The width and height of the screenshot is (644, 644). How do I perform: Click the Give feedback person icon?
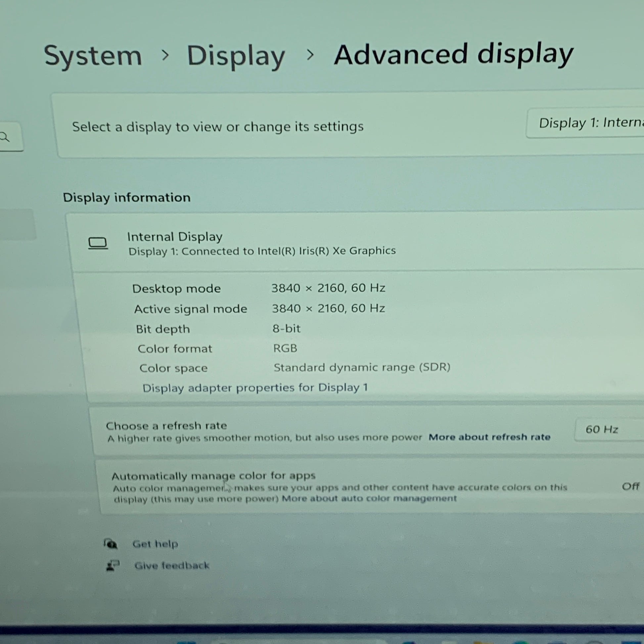pos(113,565)
